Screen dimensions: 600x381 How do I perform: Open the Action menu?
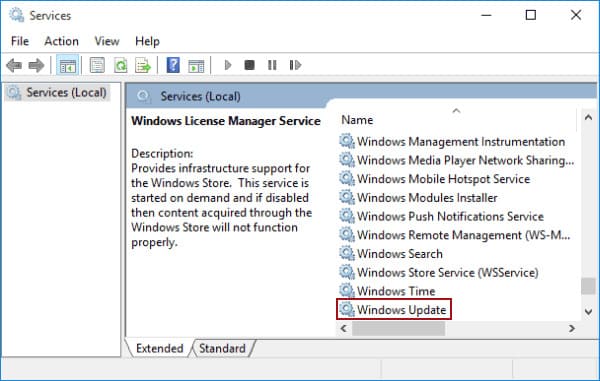pos(62,41)
